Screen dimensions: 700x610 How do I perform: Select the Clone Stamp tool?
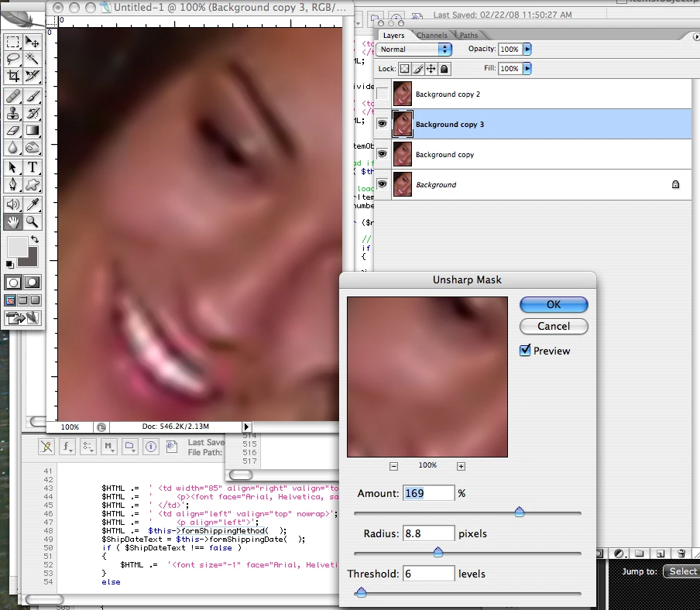coord(13,113)
